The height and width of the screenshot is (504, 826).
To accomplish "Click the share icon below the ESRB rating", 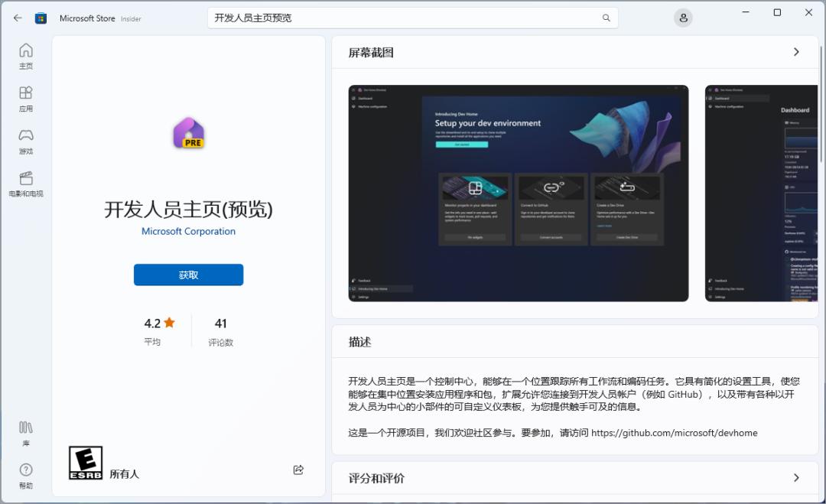I will coord(299,470).
